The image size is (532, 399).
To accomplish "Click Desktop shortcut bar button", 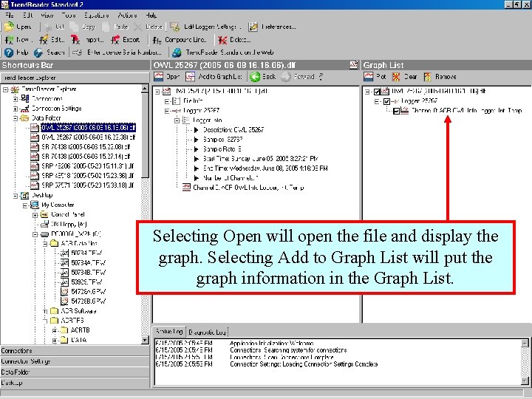I will (75, 383).
